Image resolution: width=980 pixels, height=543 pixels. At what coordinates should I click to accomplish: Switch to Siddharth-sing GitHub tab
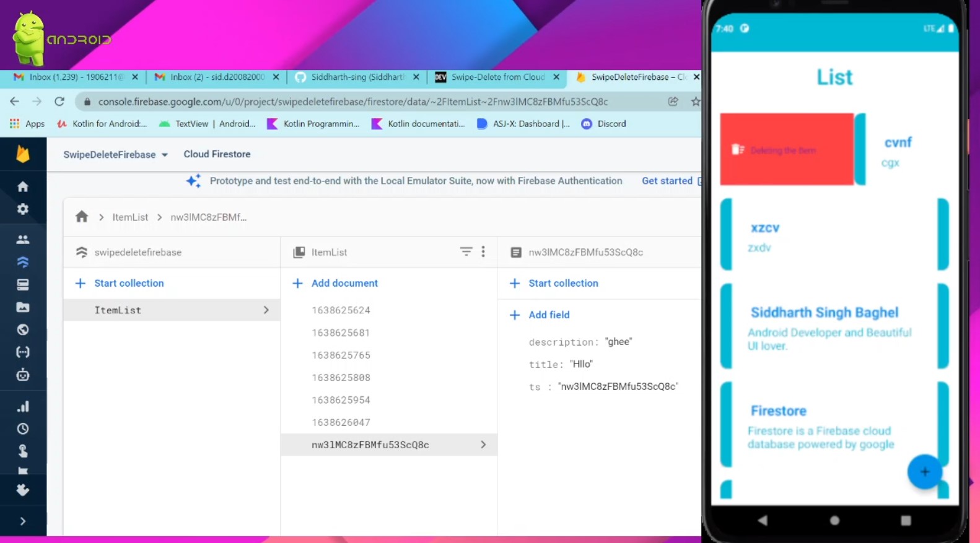(357, 77)
